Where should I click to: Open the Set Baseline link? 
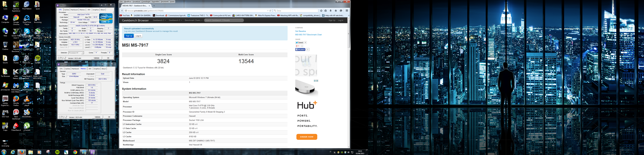point(300,31)
